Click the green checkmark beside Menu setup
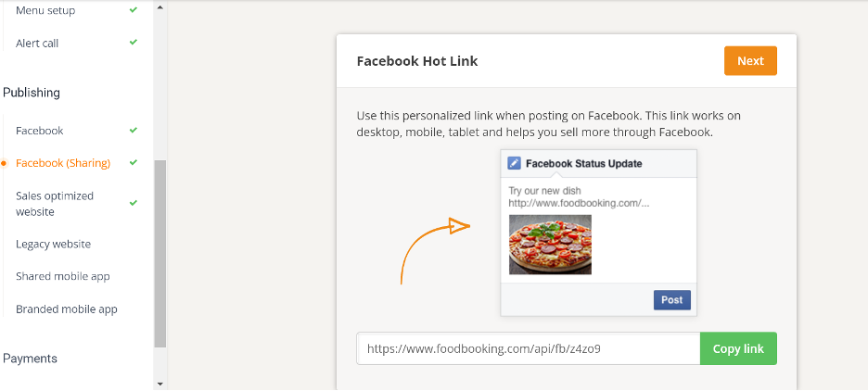This screenshot has width=868, height=391. (133, 10)
